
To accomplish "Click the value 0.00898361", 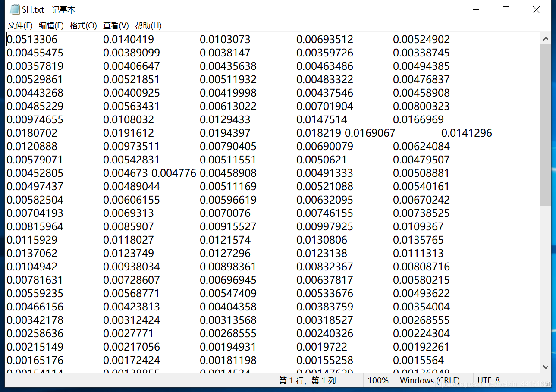I will click(x=228, y=267).
